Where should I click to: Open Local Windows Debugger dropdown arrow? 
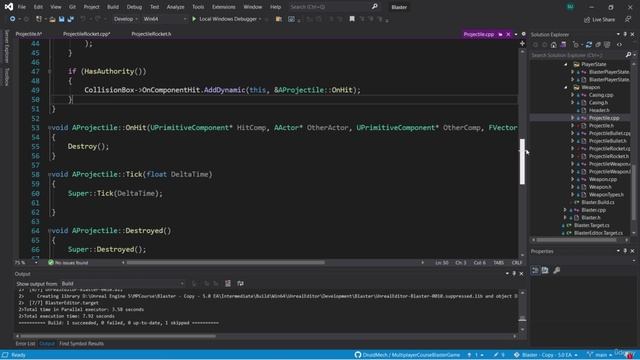click(x=260, y=19)
